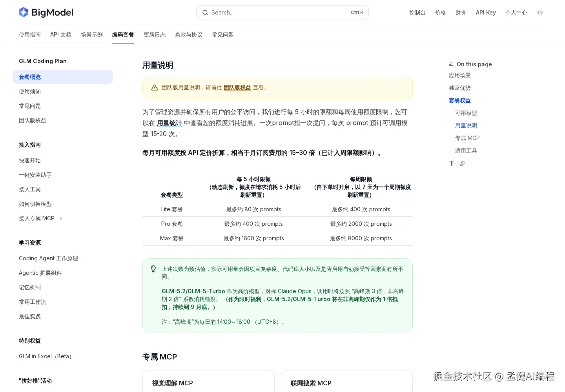Viewport: 565px width, 392px height.
Task: Open 个人中心 in header
Action: (x=516, y=13)
